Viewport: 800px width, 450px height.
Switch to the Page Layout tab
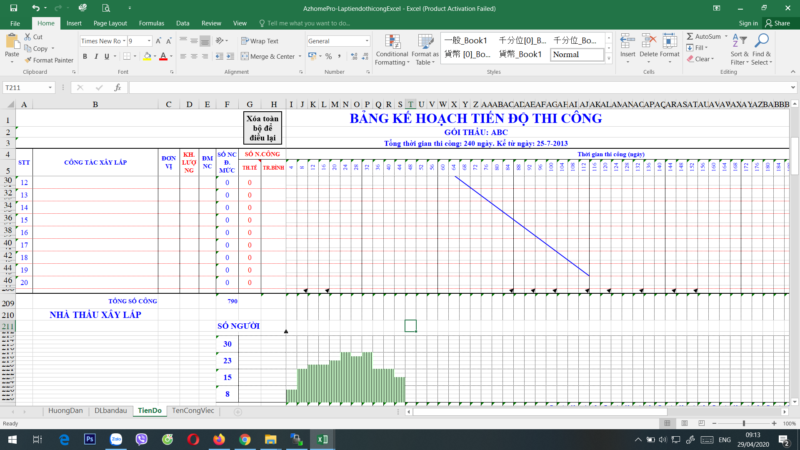110,23
